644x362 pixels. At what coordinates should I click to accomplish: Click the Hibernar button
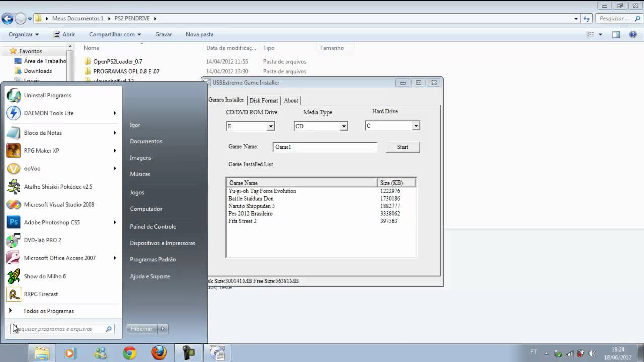[x=141, y=329]
